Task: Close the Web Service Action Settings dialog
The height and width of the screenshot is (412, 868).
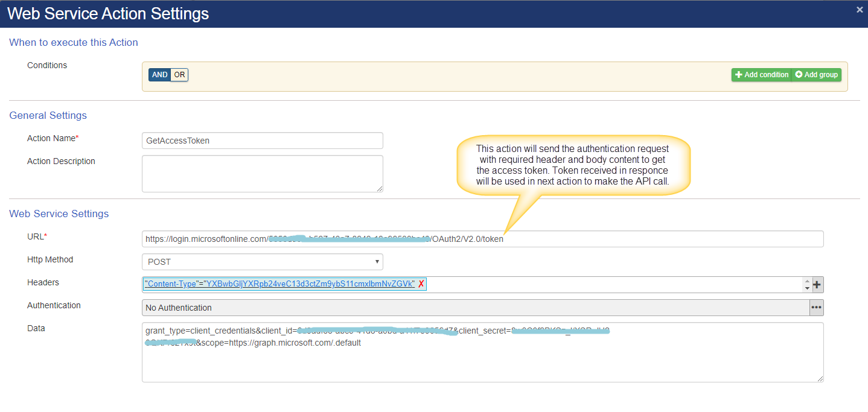Action: pyautogui.click(x=860, y=10)
